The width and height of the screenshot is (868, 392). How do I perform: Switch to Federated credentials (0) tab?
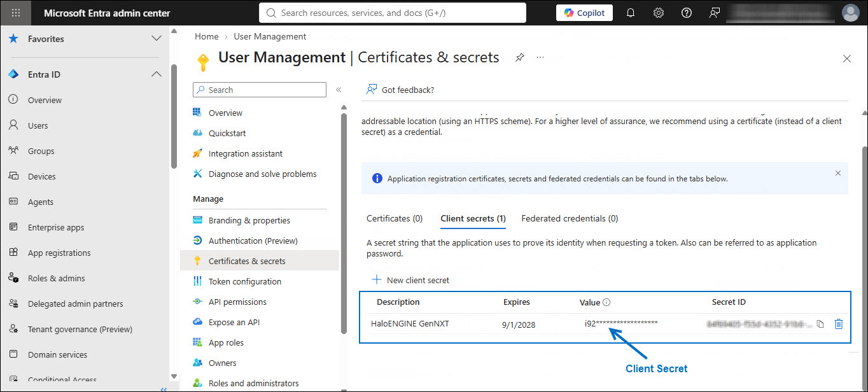pyautogui.click(x=570, y=218)
